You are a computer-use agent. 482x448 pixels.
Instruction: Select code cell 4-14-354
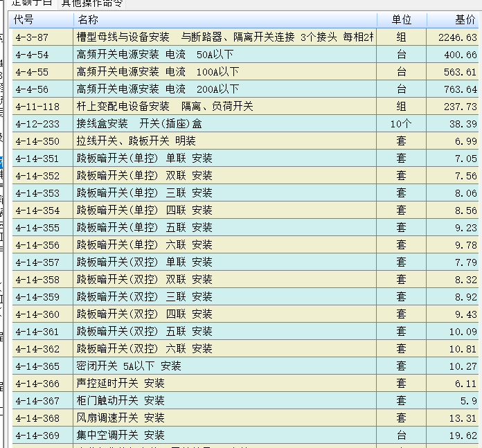43,210
